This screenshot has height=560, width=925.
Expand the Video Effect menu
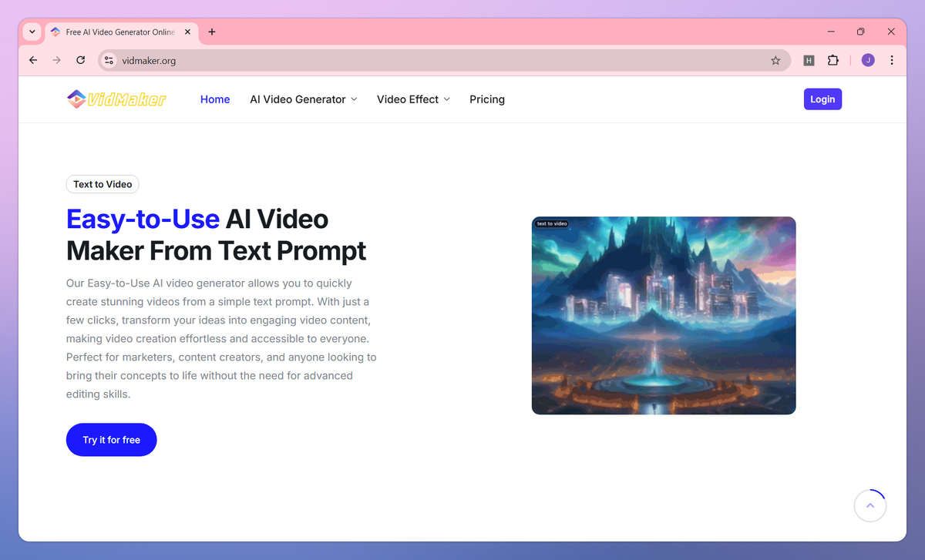tap(413, 99)
